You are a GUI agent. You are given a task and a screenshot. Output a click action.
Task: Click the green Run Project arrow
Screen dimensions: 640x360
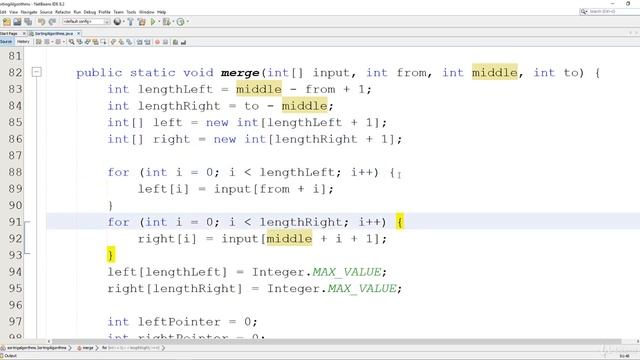tap(153, 22)
